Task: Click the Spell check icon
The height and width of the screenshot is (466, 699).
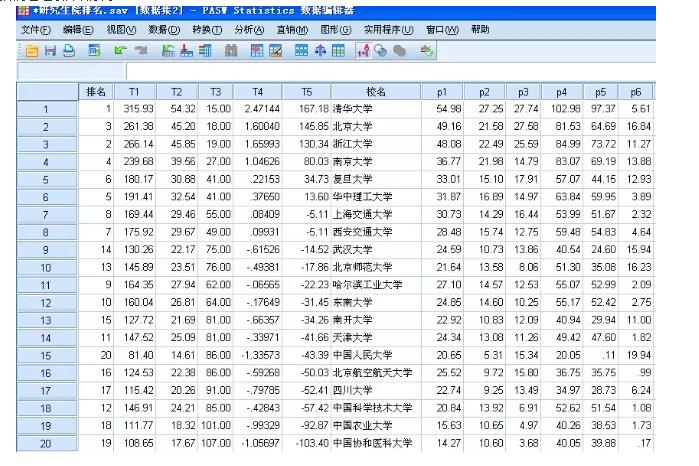Action: pyautogui.click(x=426, y=51)
